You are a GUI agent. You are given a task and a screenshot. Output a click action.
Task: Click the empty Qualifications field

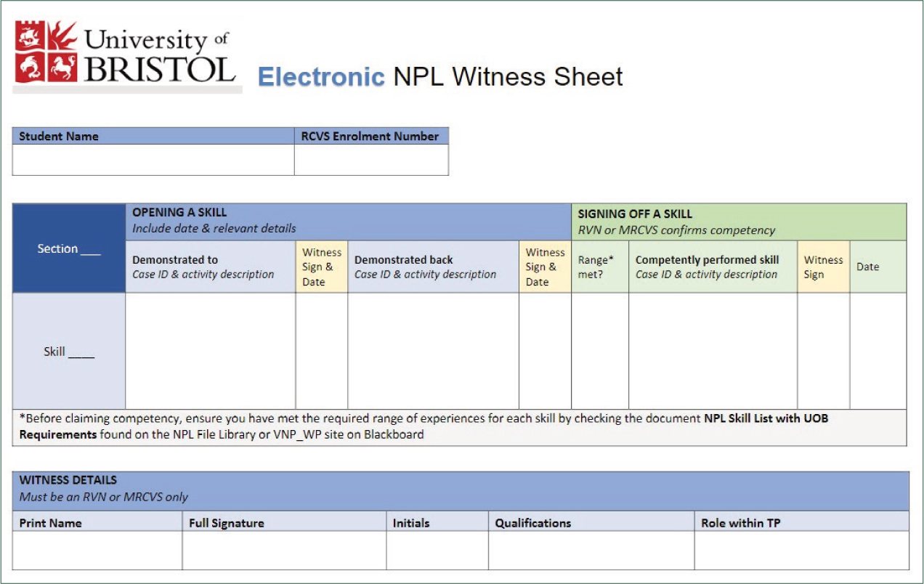coord(591,551)
